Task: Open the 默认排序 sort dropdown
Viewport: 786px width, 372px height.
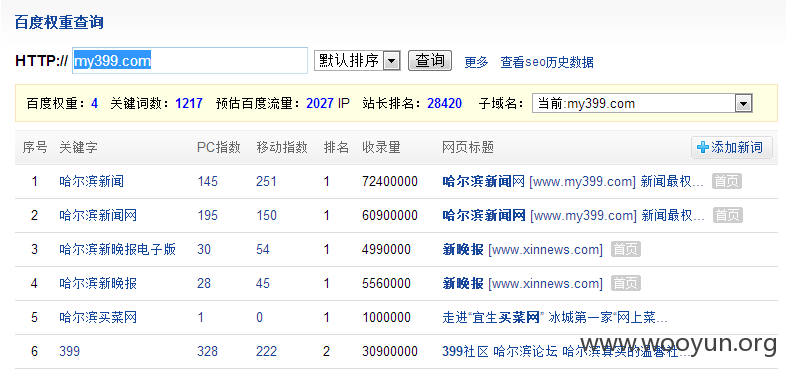Action: pyautogui.click(x=357, y=61)
